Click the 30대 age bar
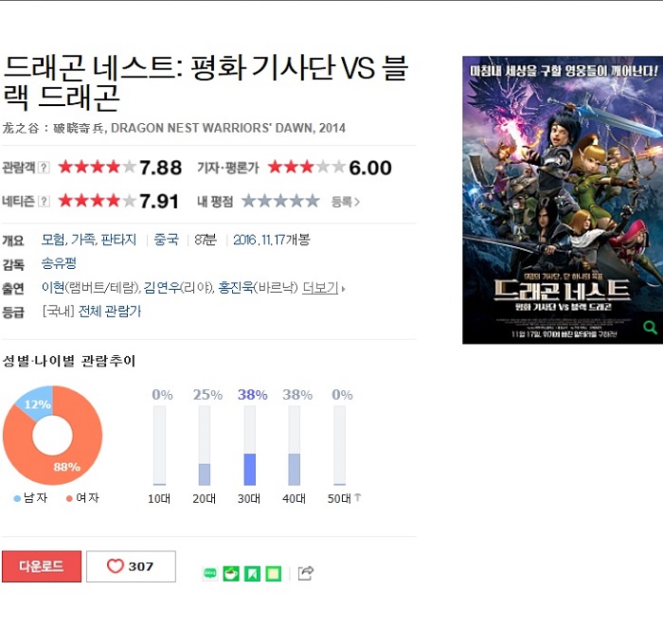 (x=249, y=445)
